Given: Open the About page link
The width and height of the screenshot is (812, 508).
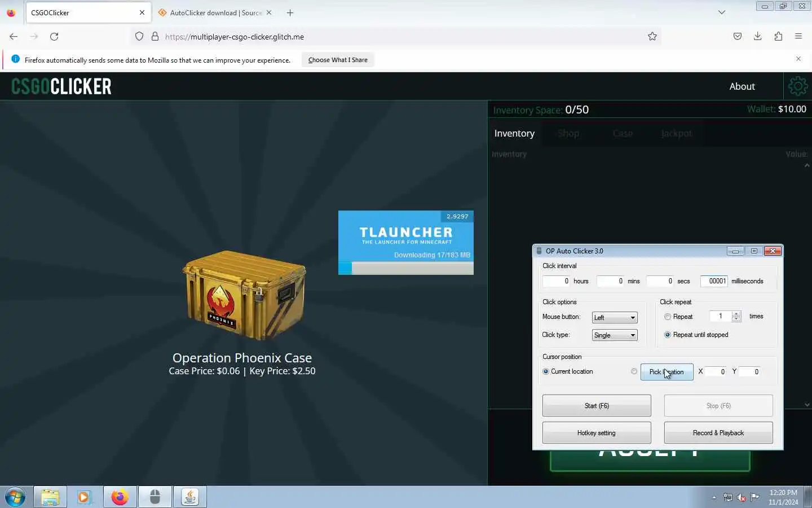Looking at the screenshot, I should [x=742, y=86].
